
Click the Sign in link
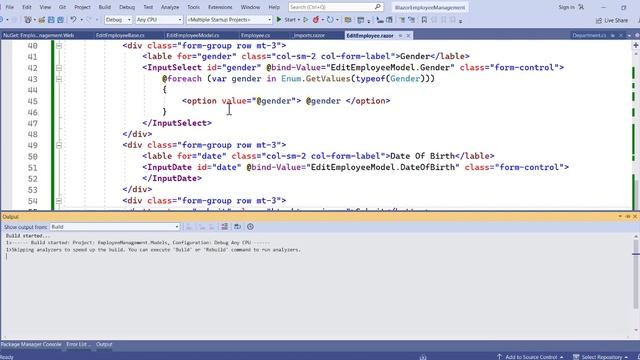[x=566, y=7]
